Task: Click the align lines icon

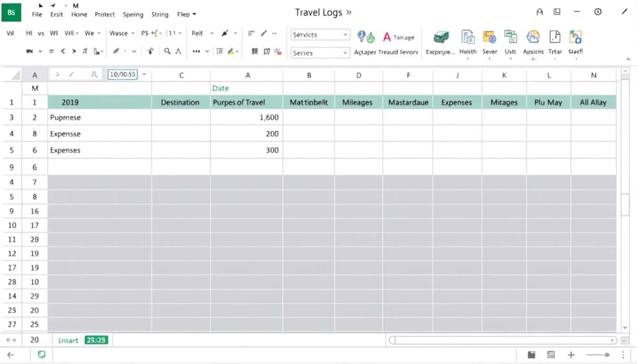Action: 51,51
